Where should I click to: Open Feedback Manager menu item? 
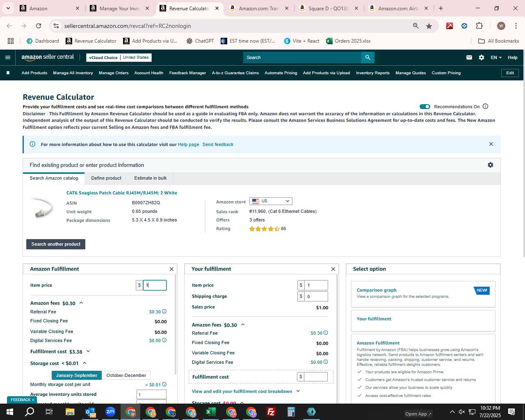tap(187, 73)
